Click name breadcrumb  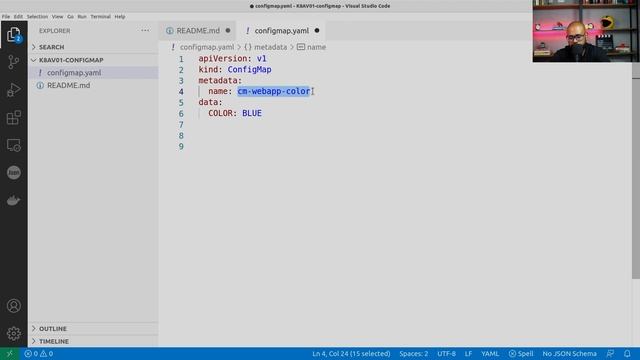[x=316, y=47]
